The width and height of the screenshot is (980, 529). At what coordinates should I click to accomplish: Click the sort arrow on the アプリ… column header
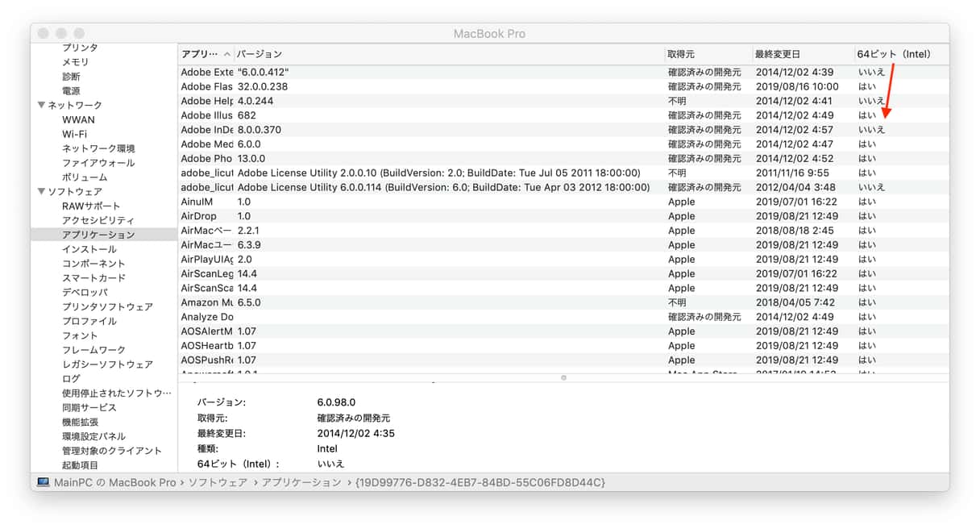[227, 55]
